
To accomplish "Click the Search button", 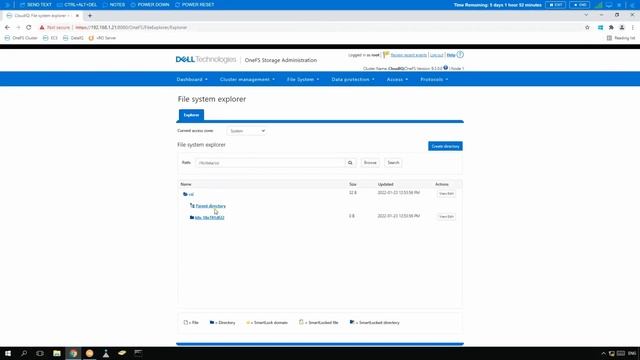I will (393, 163).
